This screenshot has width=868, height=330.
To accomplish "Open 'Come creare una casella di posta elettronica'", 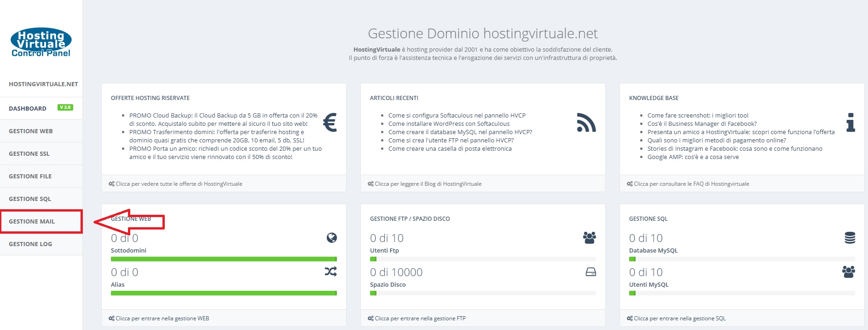I will click(450, 148).
